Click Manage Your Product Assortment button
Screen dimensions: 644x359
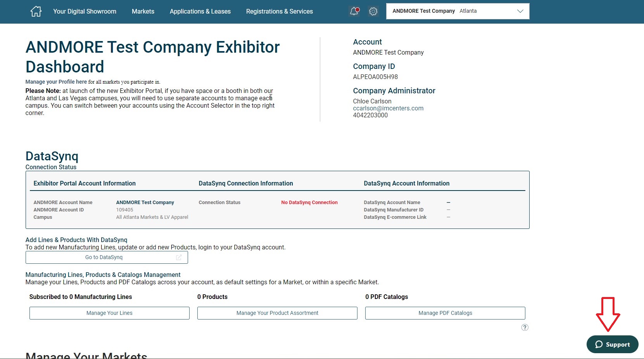277,313
